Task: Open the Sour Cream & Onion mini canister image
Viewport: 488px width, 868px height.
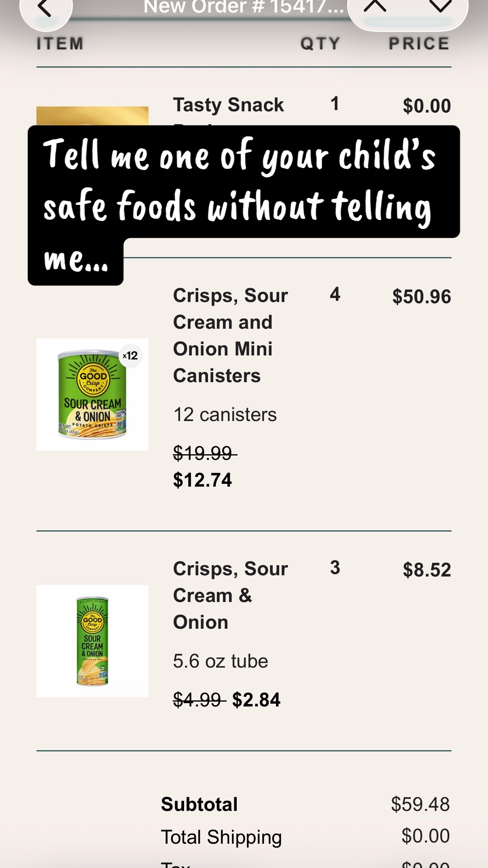Action: tap(92, 394)
